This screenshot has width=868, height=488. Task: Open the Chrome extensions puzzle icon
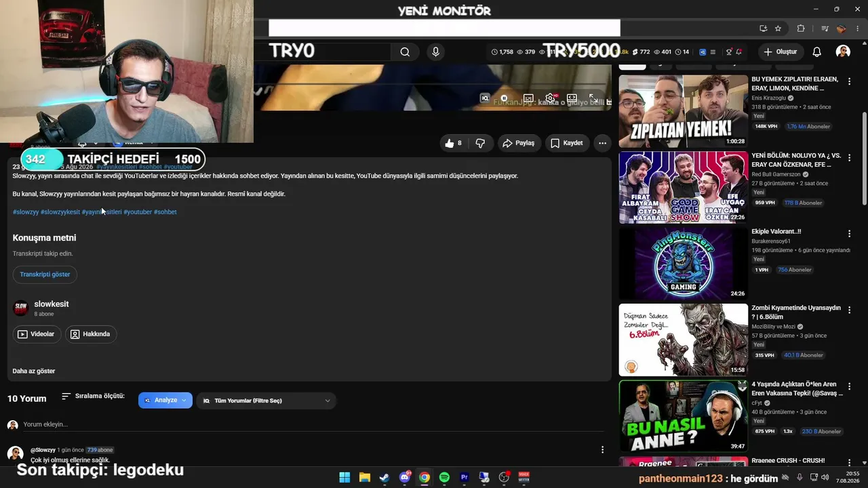(801, 28)
